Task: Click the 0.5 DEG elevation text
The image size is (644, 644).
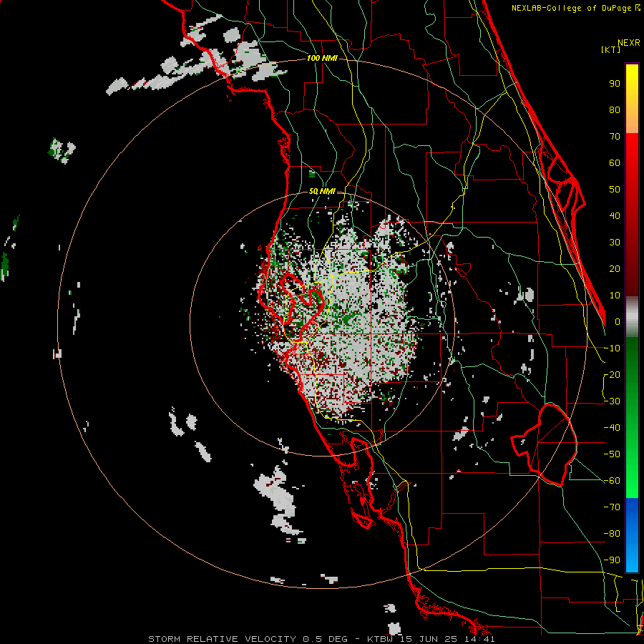Action: (326, 639)
